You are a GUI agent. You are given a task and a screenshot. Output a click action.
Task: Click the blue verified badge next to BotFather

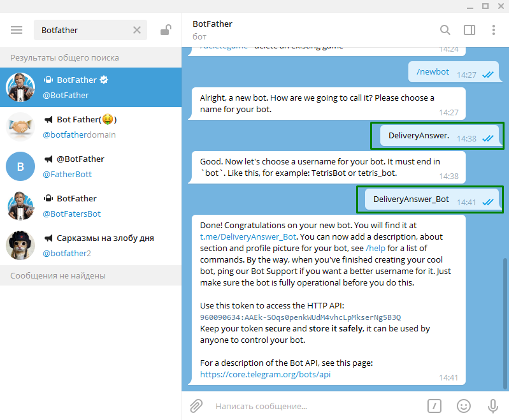coord(104,80)
